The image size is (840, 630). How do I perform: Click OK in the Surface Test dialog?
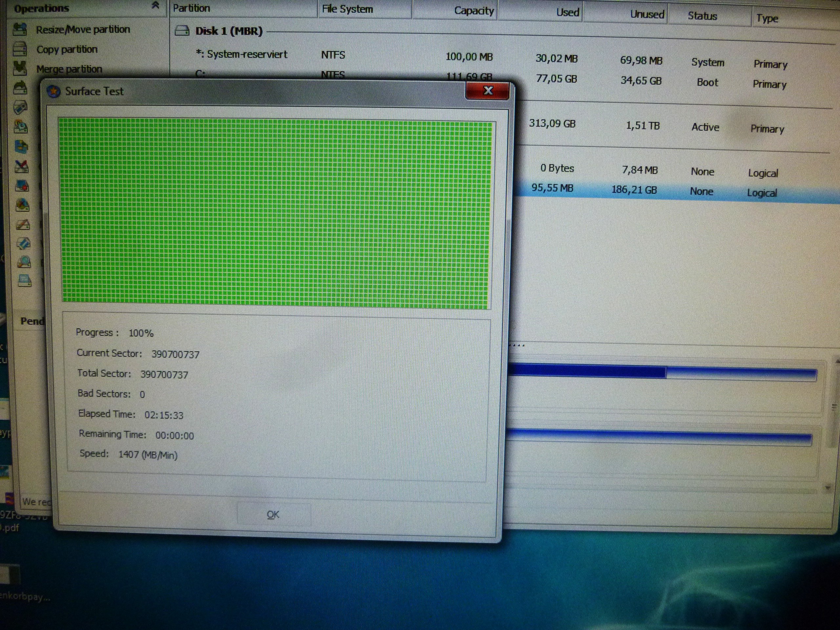pos(273,514)
